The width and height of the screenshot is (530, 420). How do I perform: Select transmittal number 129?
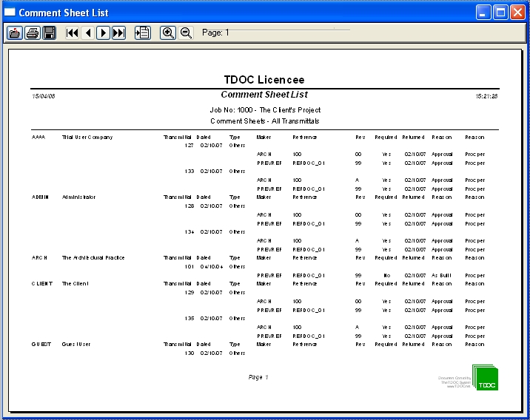(189, 292)
